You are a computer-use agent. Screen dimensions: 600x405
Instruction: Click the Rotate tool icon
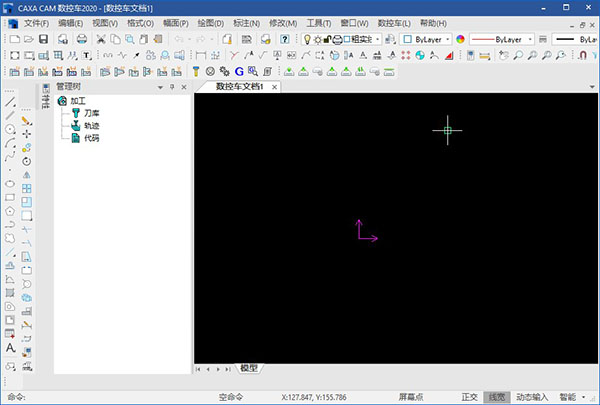coord(26,161)
